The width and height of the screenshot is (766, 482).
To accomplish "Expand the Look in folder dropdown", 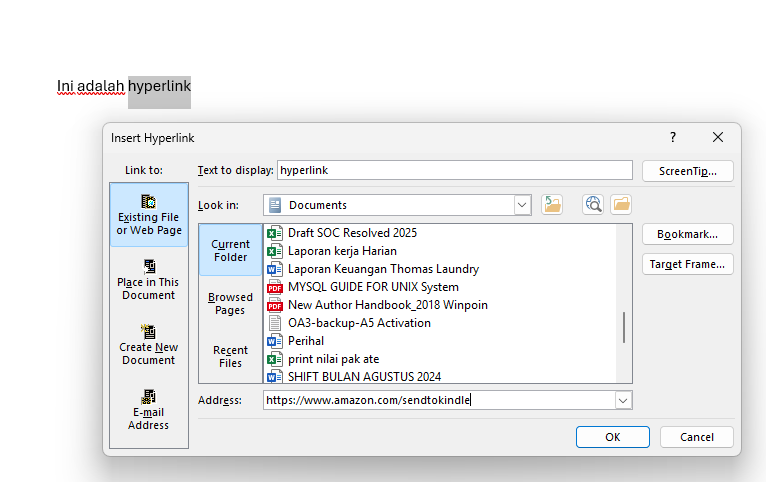I will coord(522,205).
